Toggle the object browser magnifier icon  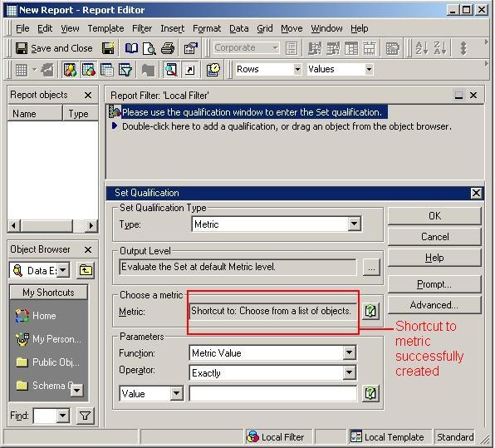tap(171, 70)
